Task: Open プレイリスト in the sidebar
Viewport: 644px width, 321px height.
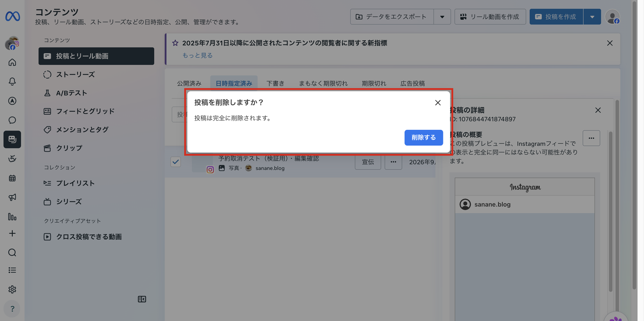Action: point(96,183)
